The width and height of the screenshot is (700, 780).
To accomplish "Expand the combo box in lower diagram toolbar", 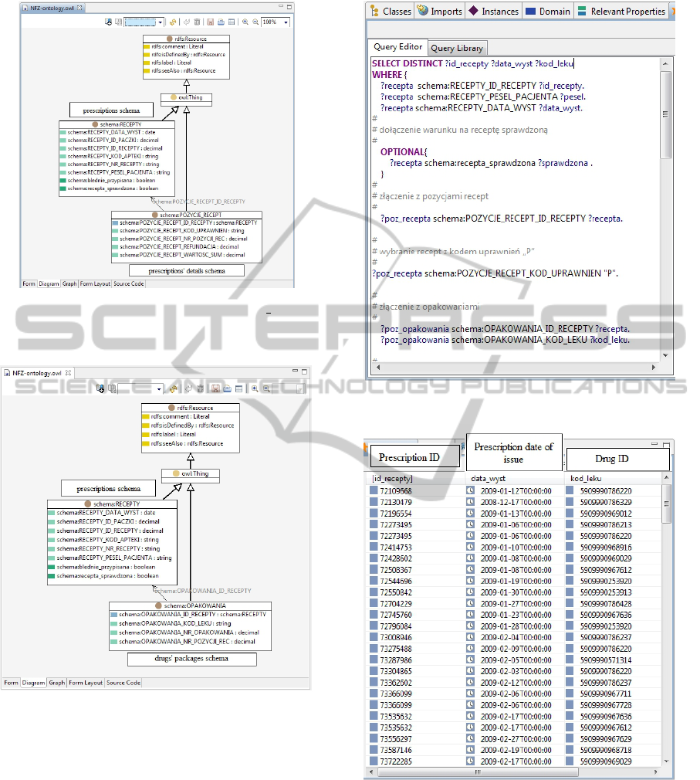I will coord(159,388).
